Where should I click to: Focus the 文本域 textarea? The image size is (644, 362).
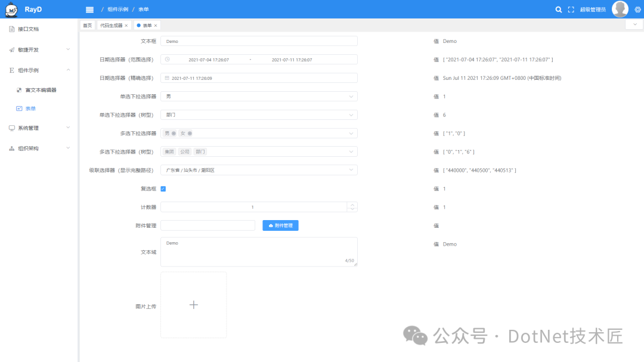point(259,252)
